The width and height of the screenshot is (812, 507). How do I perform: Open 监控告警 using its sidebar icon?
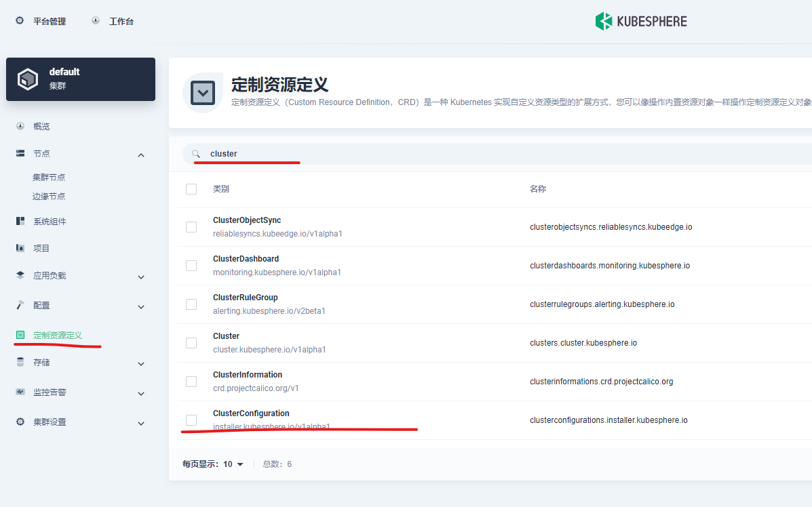[x=20, y=393]
